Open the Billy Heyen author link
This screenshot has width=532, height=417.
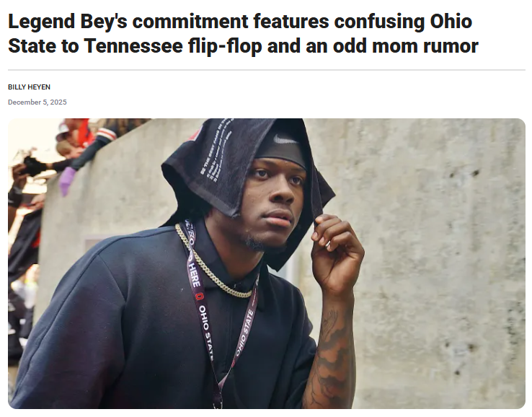coord(29,87)
